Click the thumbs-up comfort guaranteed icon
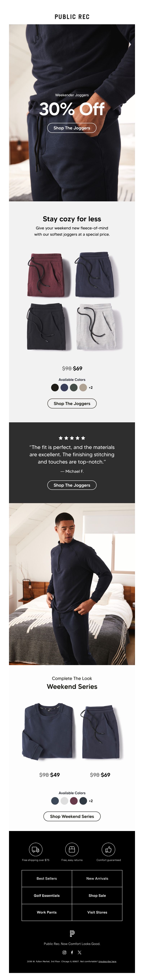This screenshot has width=144, height=980. 109,849
